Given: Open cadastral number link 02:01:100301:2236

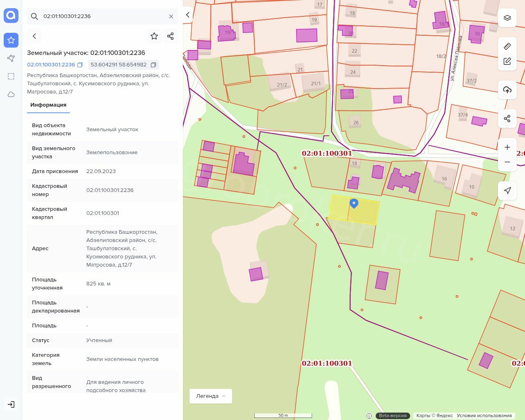Looking at the screenshot, I should click(51, 65).
